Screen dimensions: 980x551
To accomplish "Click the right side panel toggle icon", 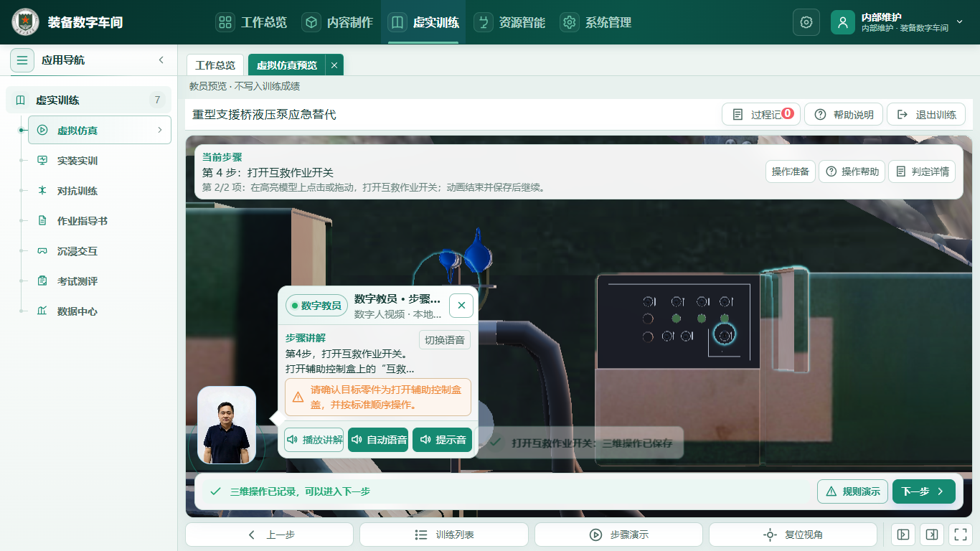I will coord(932,534).
